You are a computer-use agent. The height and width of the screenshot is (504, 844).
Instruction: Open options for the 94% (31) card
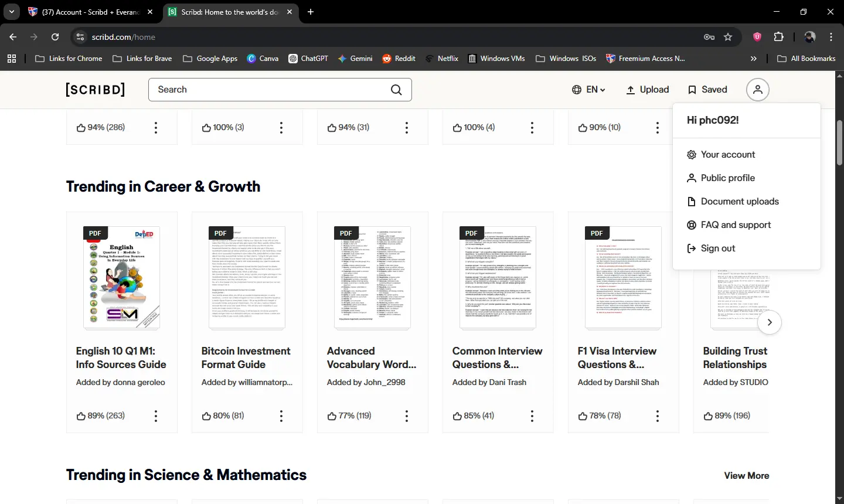coord(407,128)
